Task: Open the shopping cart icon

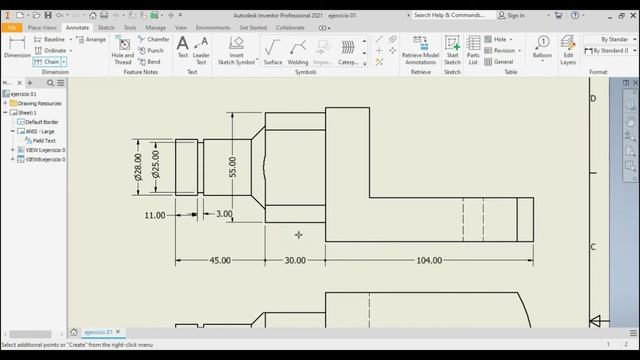Action: (x=559, y=15)
